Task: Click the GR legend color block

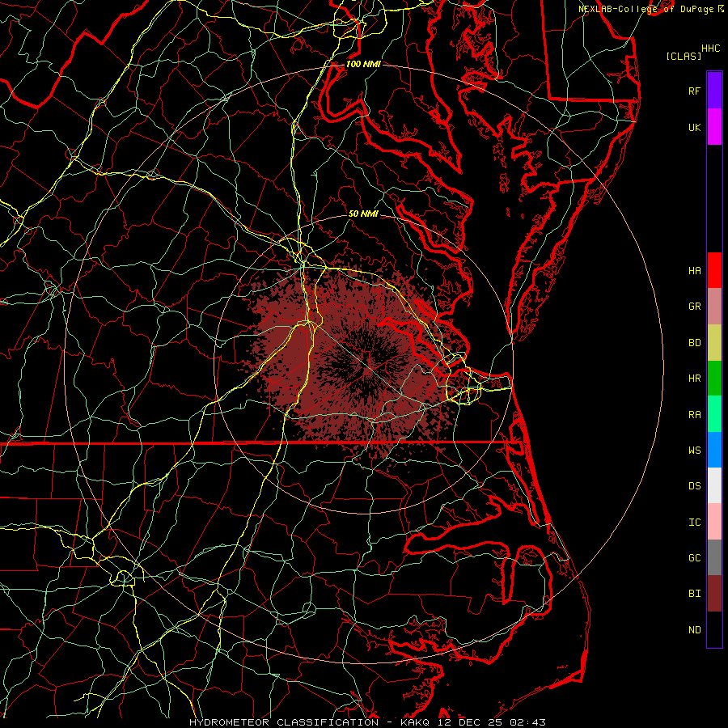Action: point(714,306)
